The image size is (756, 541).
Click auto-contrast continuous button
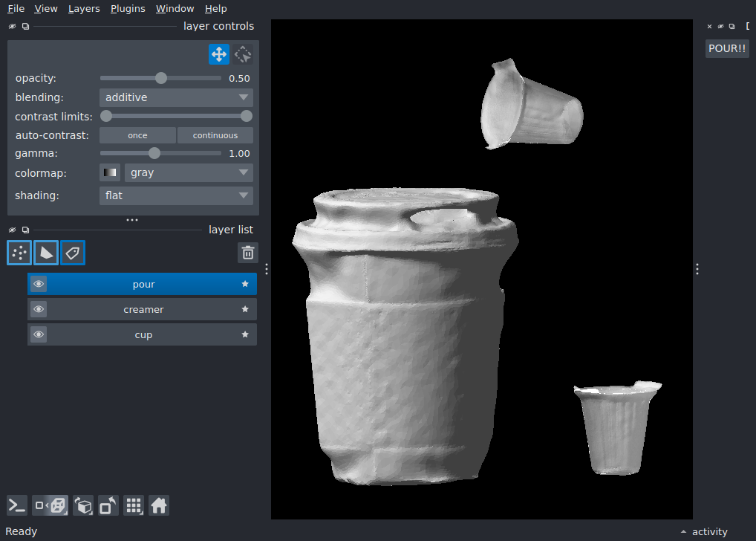tap(215, 135)
